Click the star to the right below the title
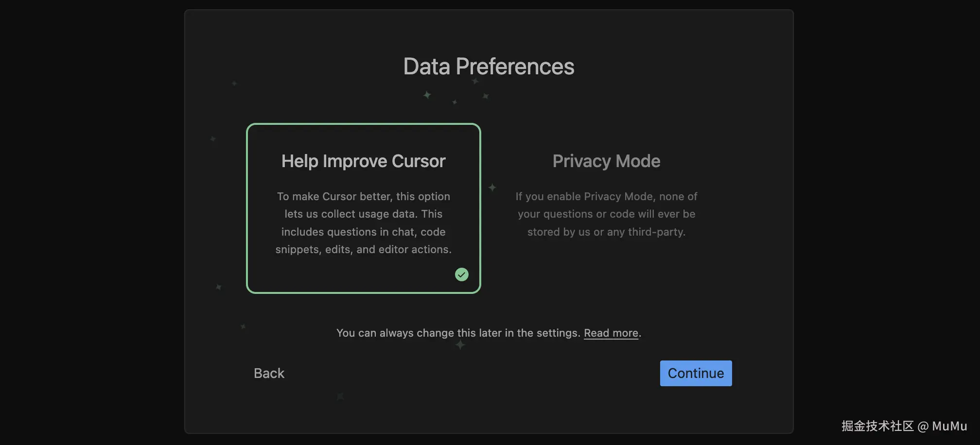The image size is (980, 445). click(x=485, y=96)
